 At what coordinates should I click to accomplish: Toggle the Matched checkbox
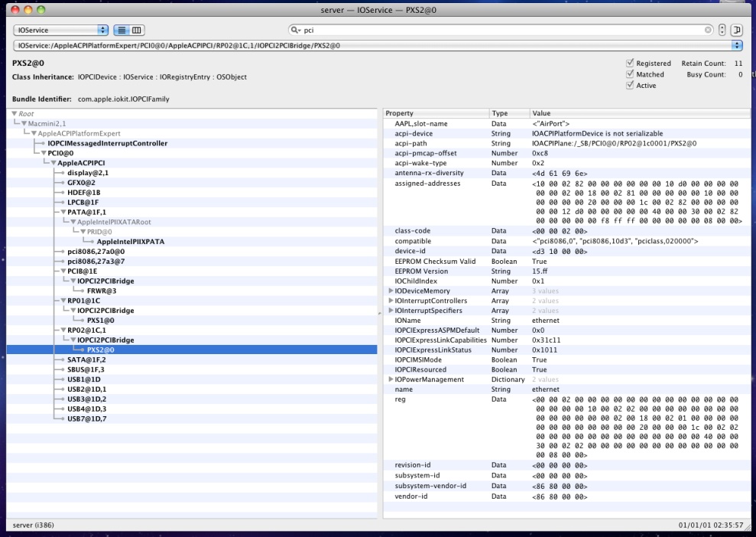click(630, 74)
